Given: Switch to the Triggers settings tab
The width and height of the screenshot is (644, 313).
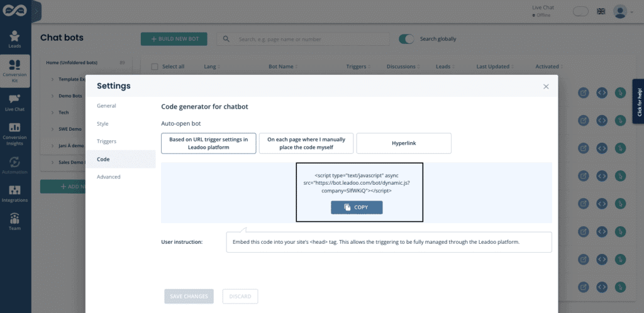Looking at the screenshot, I should (x=106, y=141).
